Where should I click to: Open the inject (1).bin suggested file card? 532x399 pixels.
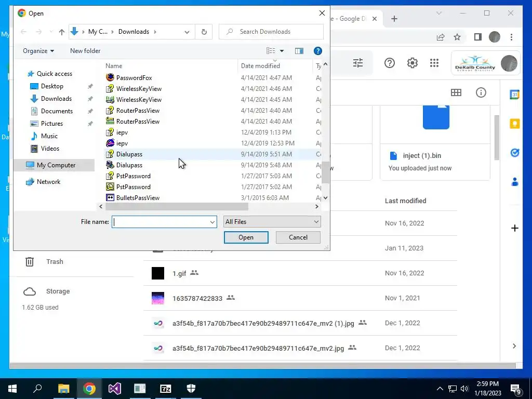[435, 143]
